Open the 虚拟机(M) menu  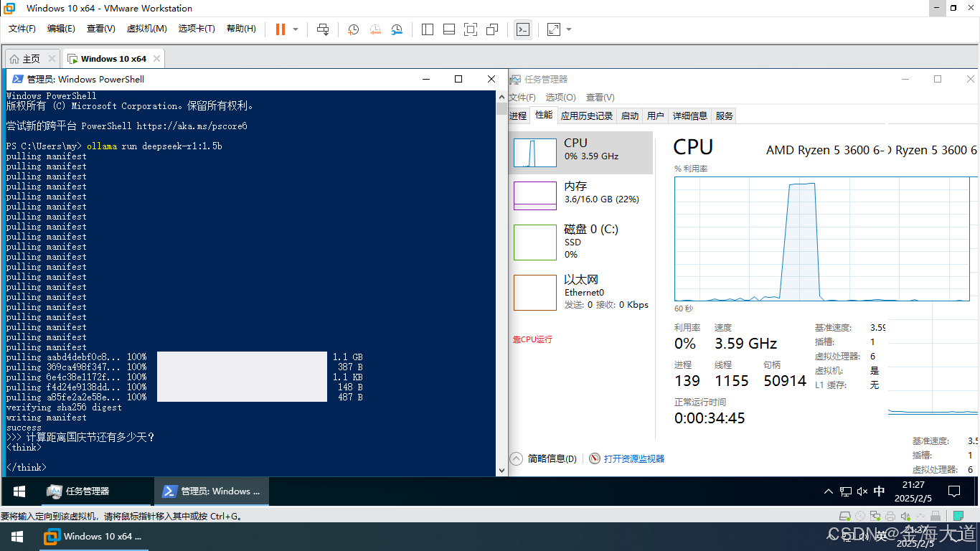tap(146, 29)
